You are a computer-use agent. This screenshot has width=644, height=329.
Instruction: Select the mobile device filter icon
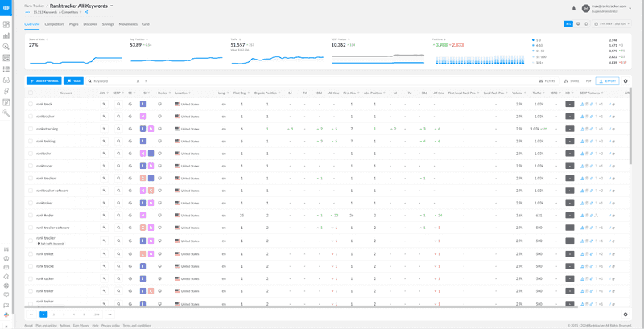[587, 24]
